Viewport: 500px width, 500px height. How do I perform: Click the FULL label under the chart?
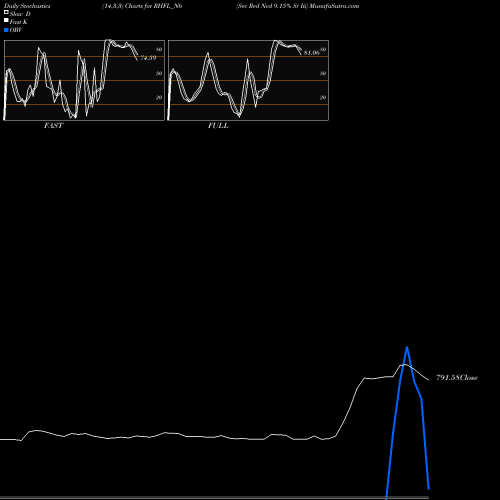click(x=218, y=126)
